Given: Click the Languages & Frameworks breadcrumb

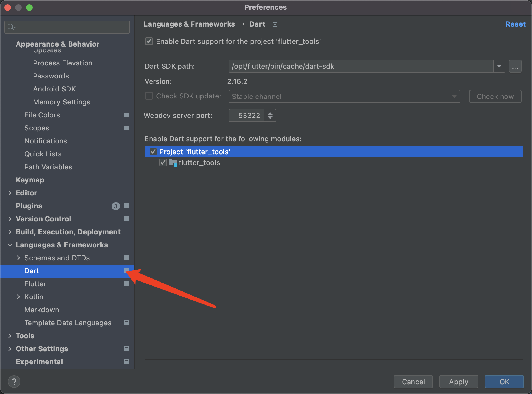Looking at the screenshot, I should (x=189, y=24).
